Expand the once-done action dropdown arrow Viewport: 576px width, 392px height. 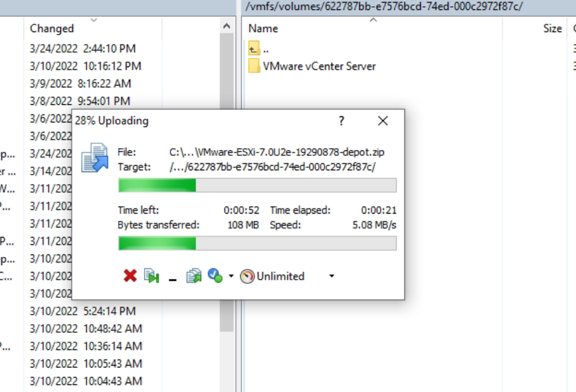pyautogui.click(x=231, y=276)
